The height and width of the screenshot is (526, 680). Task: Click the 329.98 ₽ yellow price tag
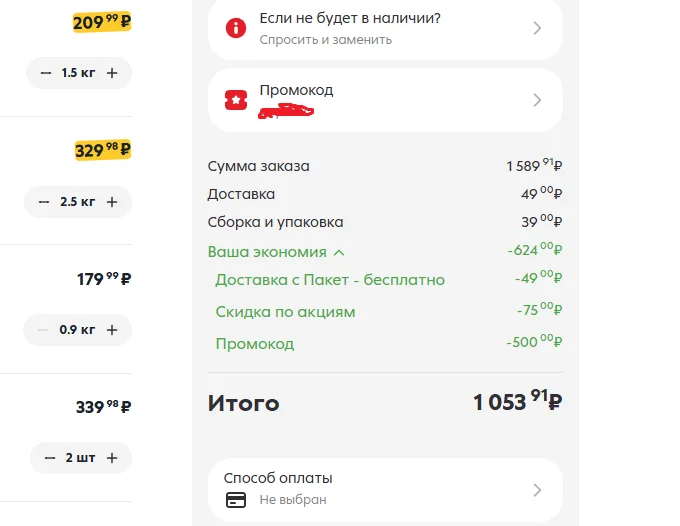[103, 150]
